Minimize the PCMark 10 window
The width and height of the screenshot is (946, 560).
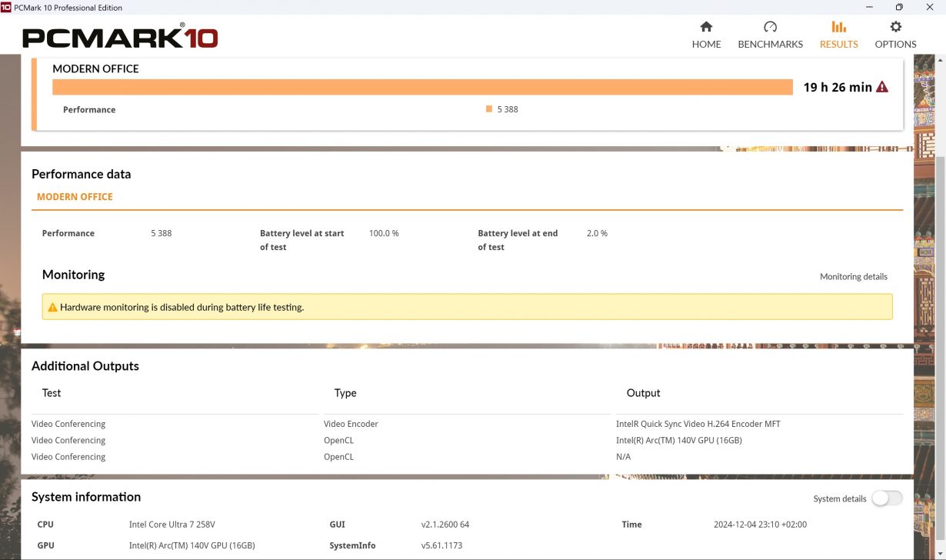[869, 7]
